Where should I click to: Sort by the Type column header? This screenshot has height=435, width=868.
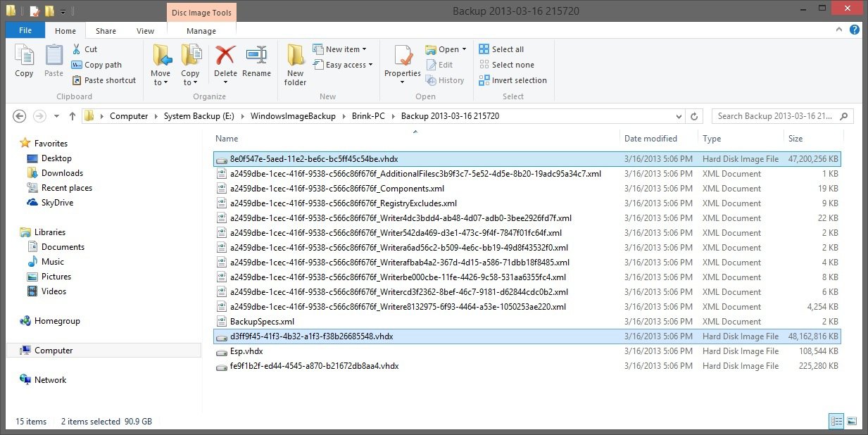coord(712,139)
